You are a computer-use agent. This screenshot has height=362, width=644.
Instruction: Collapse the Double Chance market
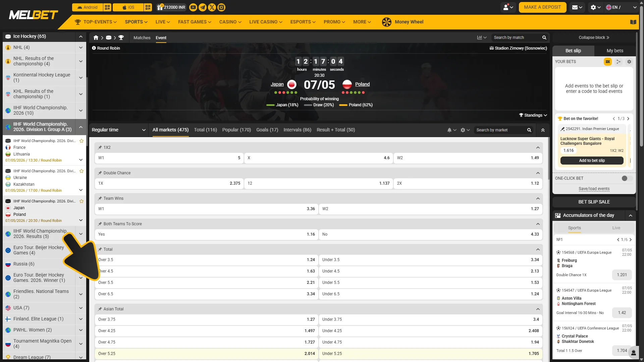pos(538,173)
